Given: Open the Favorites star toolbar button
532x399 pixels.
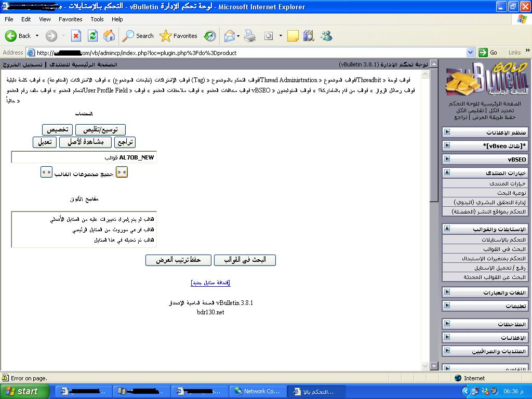Looking at the screenshot, I should tap(179, 36).
